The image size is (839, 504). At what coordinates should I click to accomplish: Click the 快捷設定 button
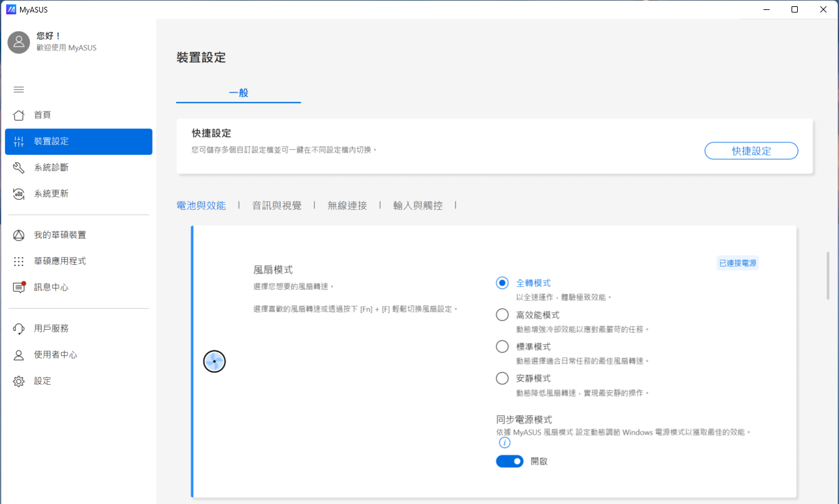752,151
